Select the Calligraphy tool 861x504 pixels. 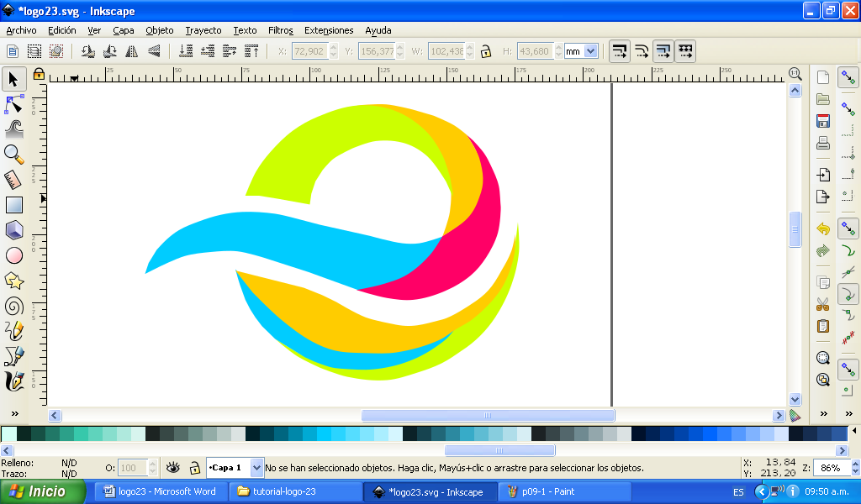point(13,381)
